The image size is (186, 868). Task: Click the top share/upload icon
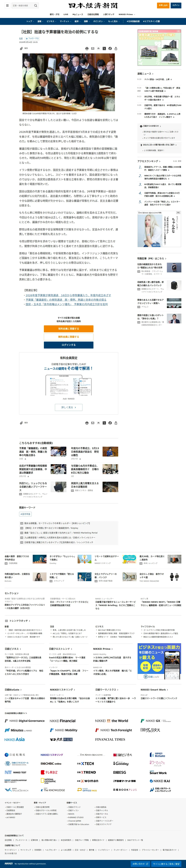click(116, 48)
